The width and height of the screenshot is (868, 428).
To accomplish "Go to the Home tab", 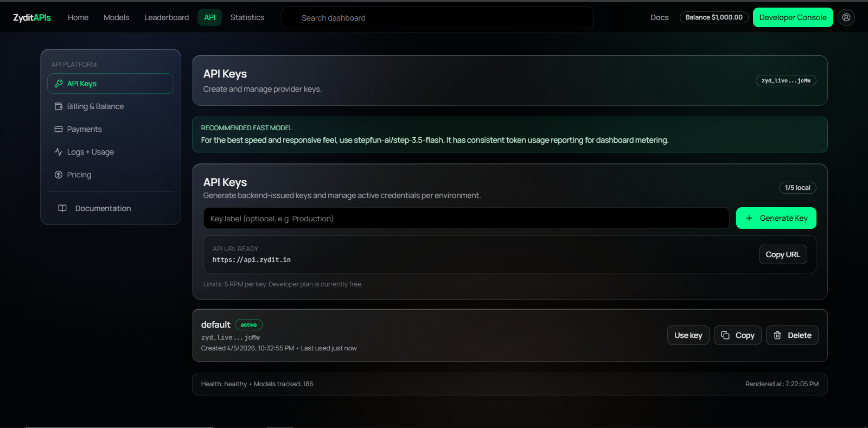I will [78, 17].
